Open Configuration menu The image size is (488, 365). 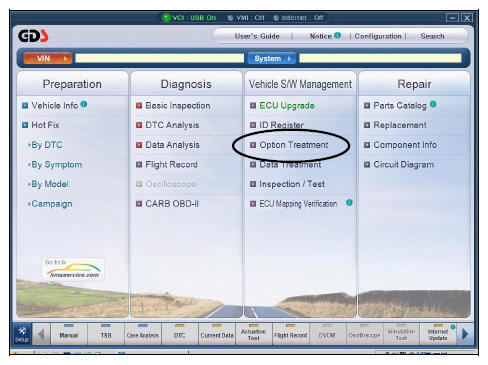[378, 36]
